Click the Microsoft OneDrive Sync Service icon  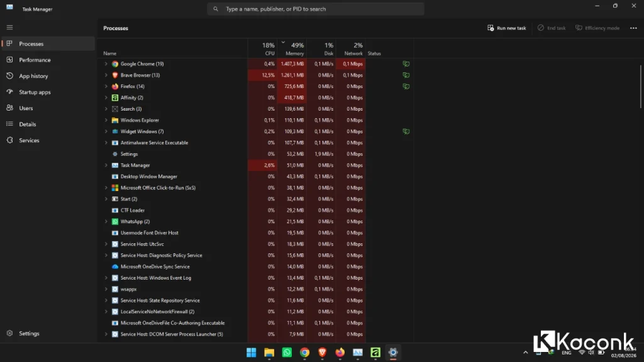tap(115, 266)
